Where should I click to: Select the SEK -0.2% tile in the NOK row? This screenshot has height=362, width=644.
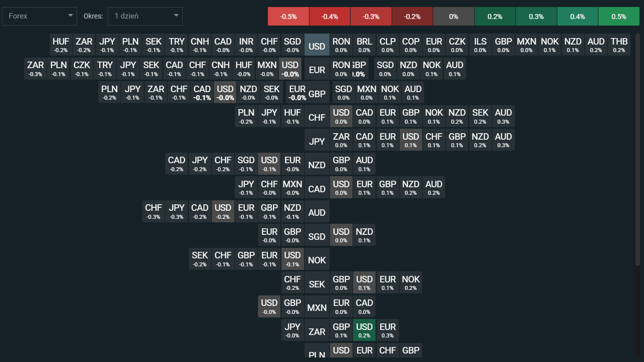pyautogui.click(x=200, y=259)
